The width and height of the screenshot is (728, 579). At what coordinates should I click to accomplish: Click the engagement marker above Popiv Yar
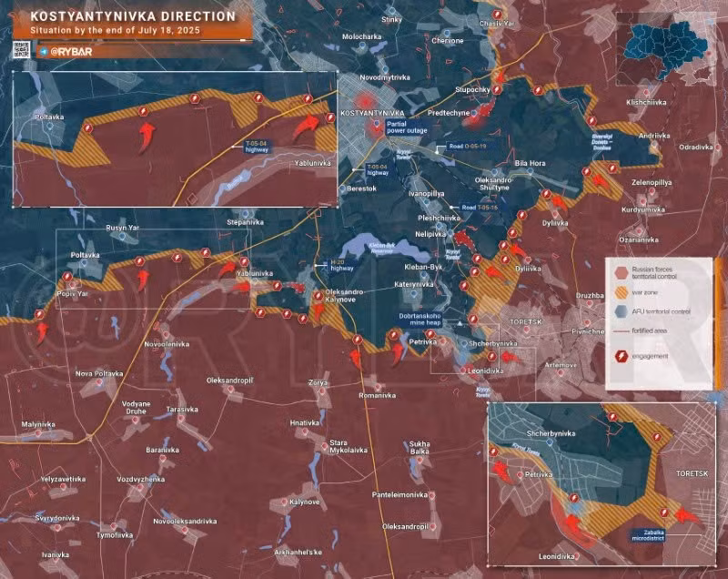pos(67,277)
